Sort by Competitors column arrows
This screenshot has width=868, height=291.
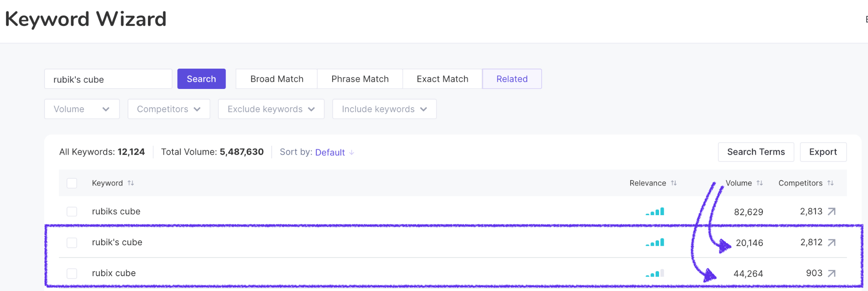pyautogui.click(x=830, y=183)
